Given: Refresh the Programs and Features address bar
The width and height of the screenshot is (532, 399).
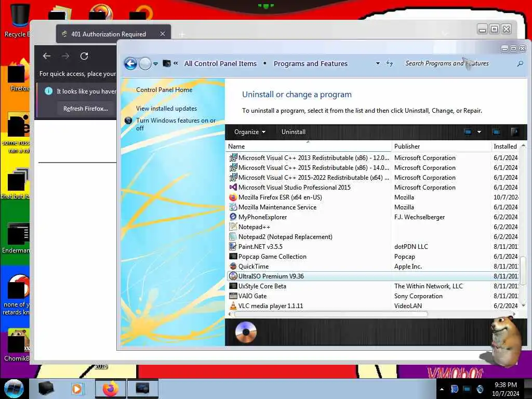Looking at the screenshot, I should (390, 63).
